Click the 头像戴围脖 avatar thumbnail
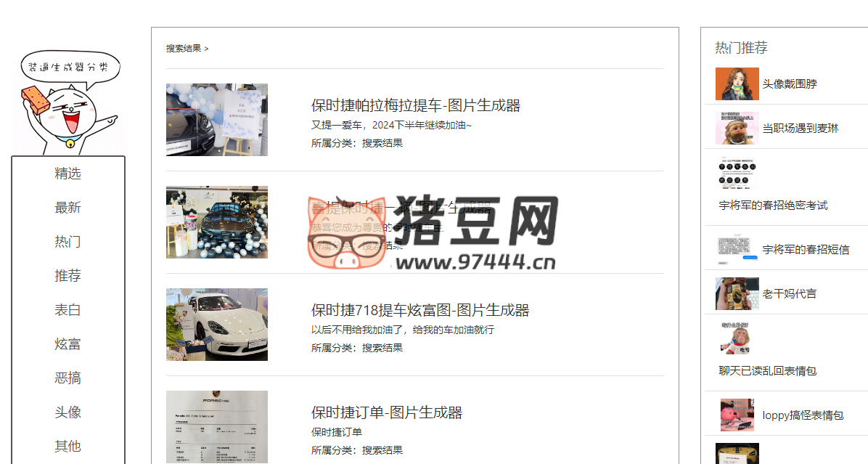The height and width of the screenshot is (464, 868). pyautogui.click(x=737, y=84)
